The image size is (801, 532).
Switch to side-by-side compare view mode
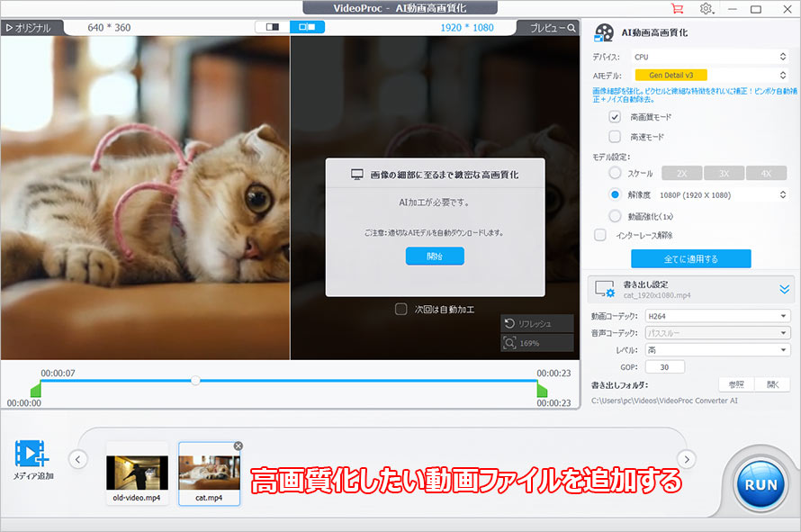[x=307, y=27]
